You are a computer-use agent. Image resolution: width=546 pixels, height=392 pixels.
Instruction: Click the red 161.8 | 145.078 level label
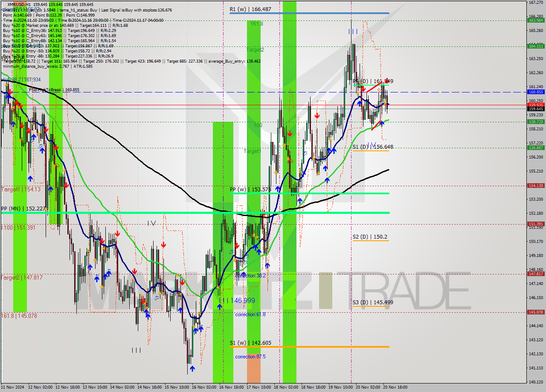(19, 316)
